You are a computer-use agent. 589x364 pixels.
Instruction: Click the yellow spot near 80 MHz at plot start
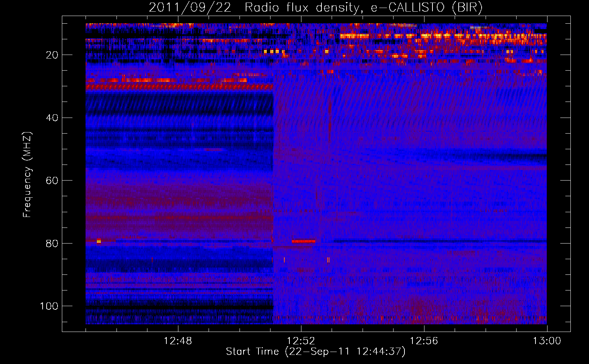(x=99, y=241)
